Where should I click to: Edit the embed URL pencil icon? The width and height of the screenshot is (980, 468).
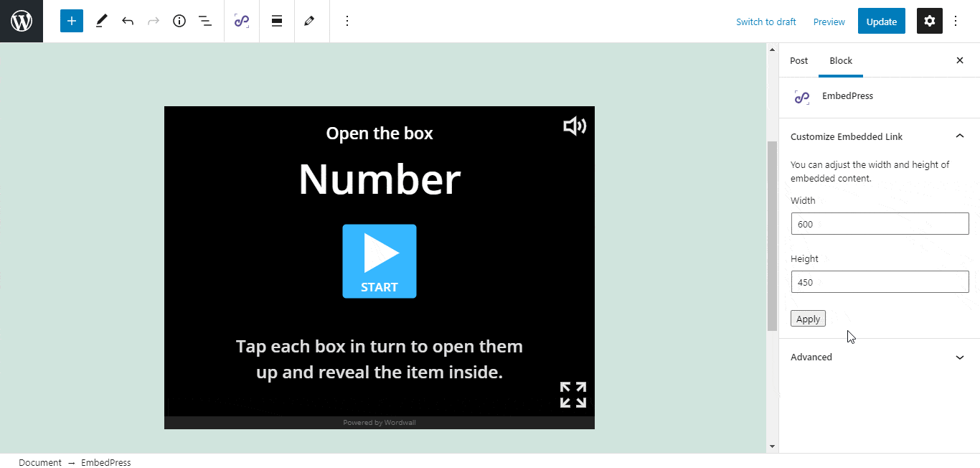click(x=309, y=21)
